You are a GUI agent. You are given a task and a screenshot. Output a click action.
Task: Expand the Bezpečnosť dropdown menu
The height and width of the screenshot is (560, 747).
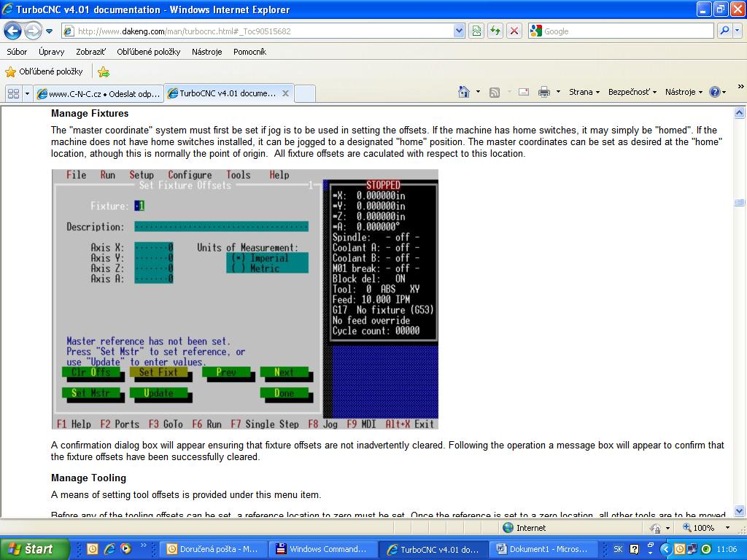click(632, 92)
